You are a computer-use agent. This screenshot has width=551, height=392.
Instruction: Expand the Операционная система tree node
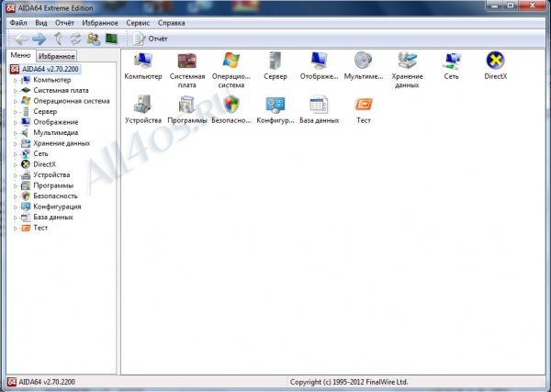coord(15,101)
